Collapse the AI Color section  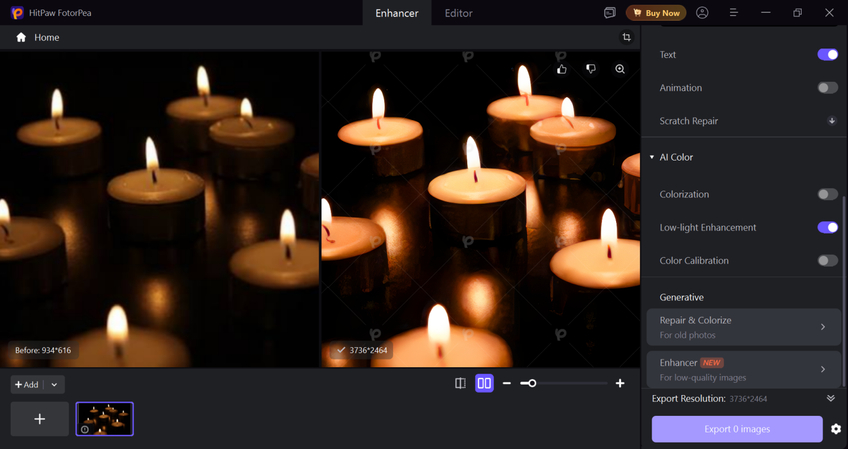(652, 157)
